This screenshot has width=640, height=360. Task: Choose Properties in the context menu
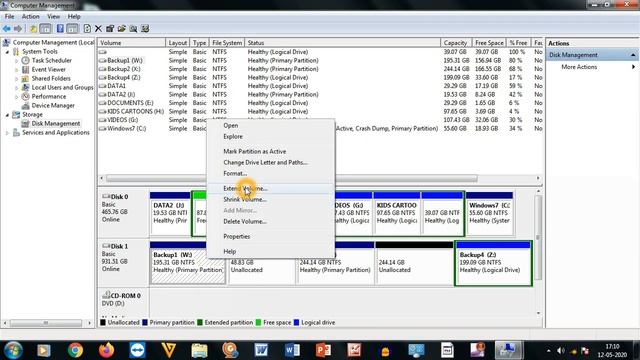click(237, 237)
